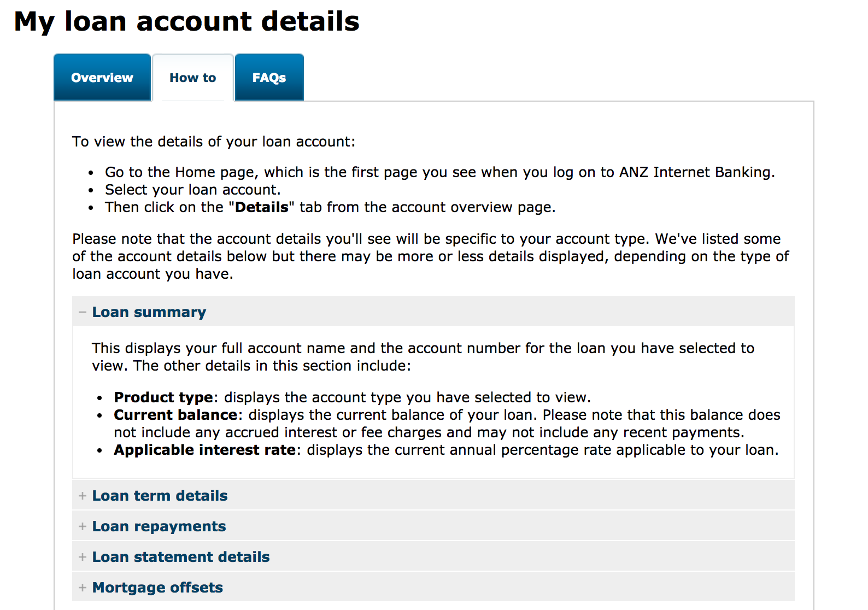Click the "My loan account details" page title
The image size is (868, 610).
coord(186,22)
